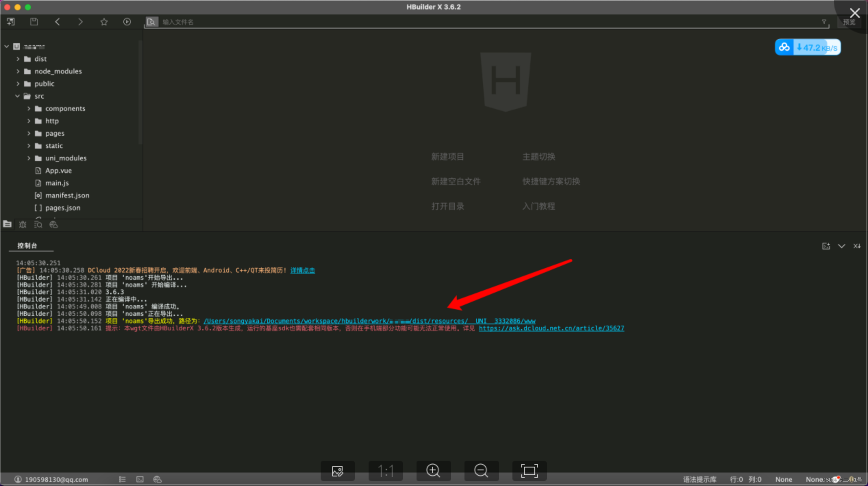The width and height of the screenshot is (868, 486).
Task: Click 新建项目 on start page
Action: [x=447, y=157]
